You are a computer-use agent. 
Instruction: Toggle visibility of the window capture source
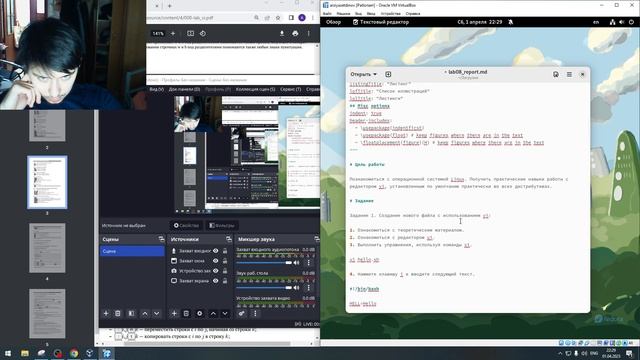(x=216, y=261)
